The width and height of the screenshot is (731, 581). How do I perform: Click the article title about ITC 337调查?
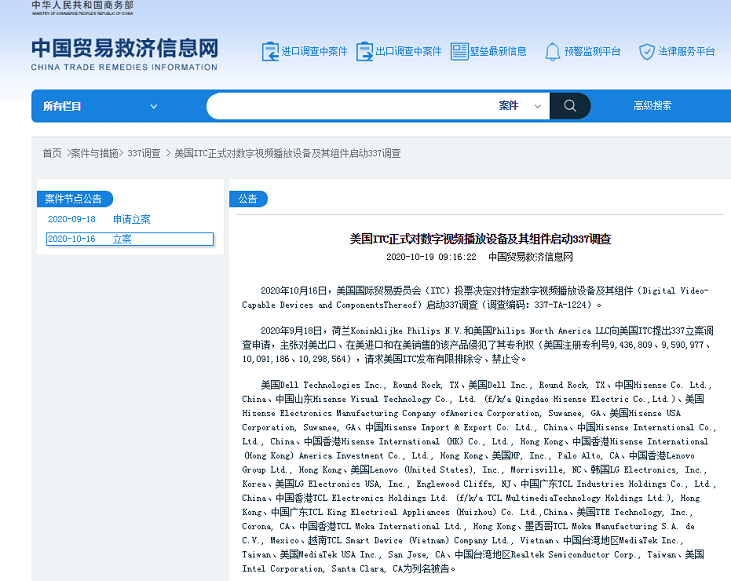point(480,239)
